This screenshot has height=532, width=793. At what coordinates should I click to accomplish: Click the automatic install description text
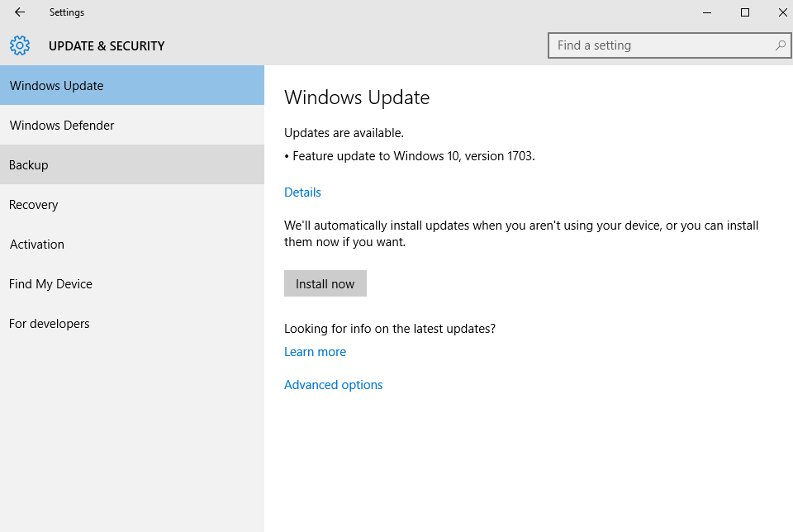click(x=521, y=234)
